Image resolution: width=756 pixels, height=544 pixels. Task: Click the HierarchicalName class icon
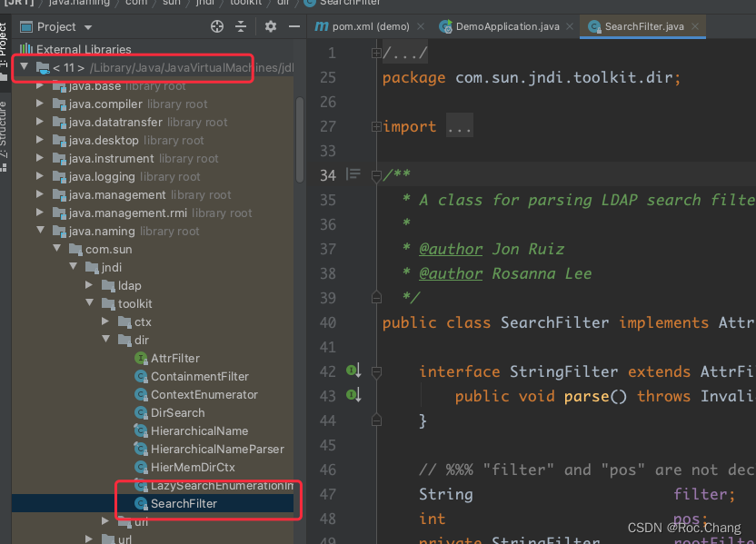(x=141, y=430)
